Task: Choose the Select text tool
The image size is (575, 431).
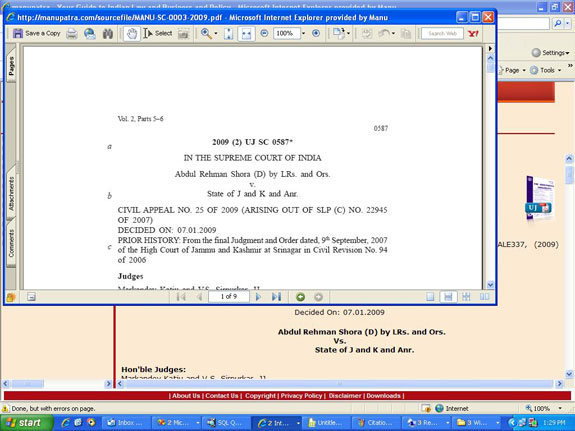Action: (158, 33)
